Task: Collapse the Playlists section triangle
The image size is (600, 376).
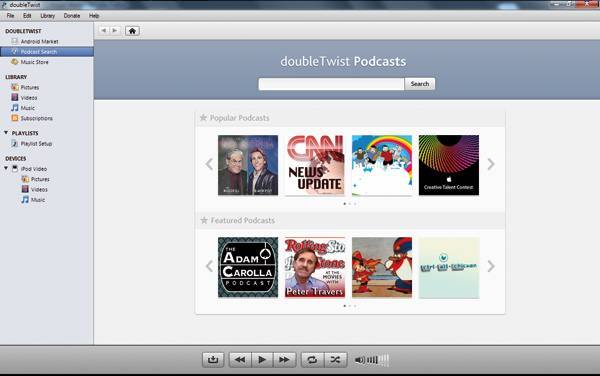Action: [x=6, y=133]
